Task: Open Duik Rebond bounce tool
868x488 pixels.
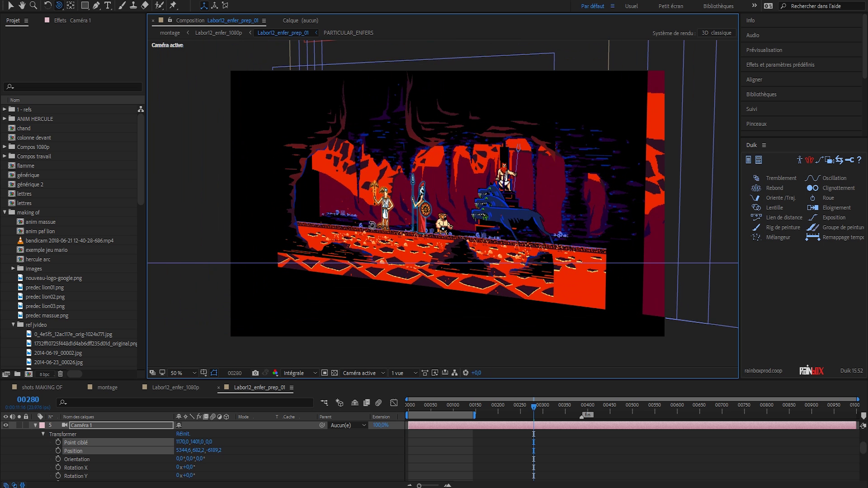Action: (x=768, y=188)
